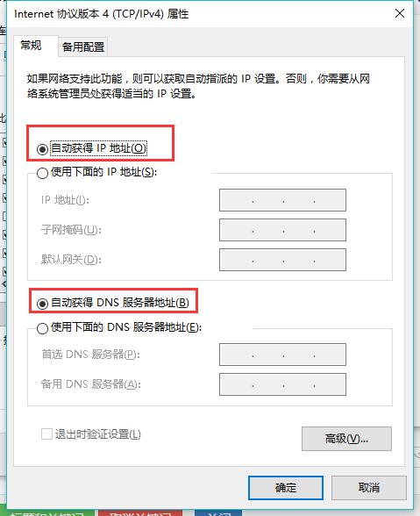Toggle 退出时验证设置 checkbox

click(x=46, y=434)
